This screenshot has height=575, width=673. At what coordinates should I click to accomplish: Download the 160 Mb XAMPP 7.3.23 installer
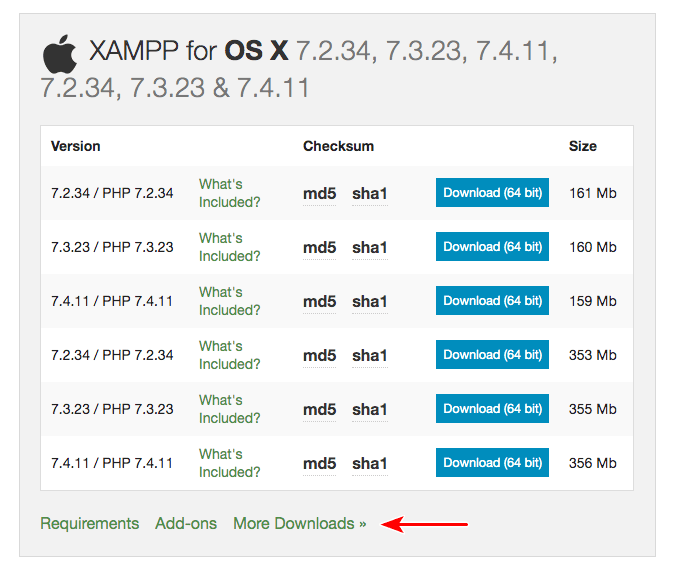pyautogui.click(x=492, y=247)
